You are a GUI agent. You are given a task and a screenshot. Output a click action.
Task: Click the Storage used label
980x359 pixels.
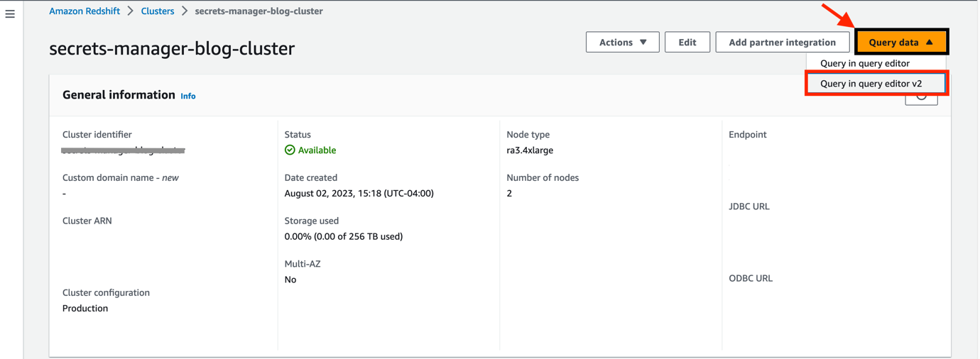point(312,221)
